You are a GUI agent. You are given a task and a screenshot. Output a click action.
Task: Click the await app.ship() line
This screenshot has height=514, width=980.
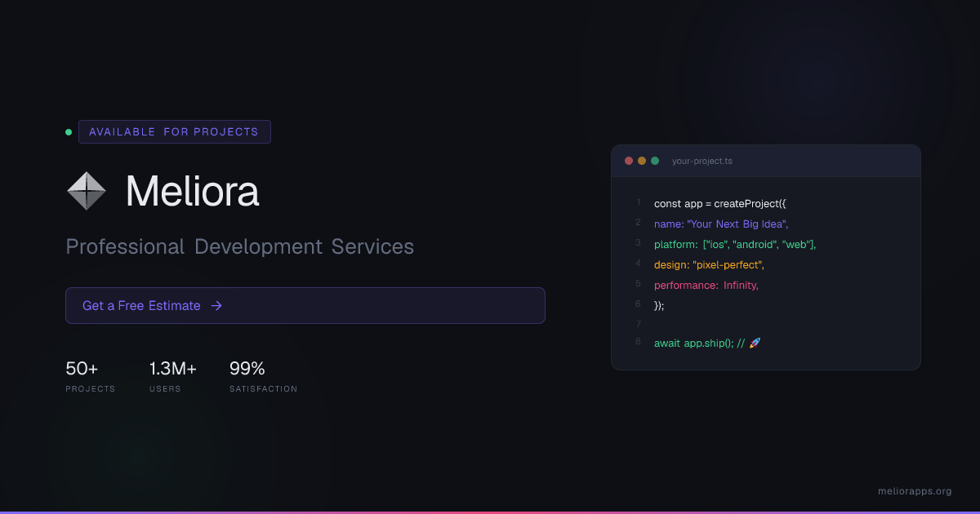click(707, 343)
